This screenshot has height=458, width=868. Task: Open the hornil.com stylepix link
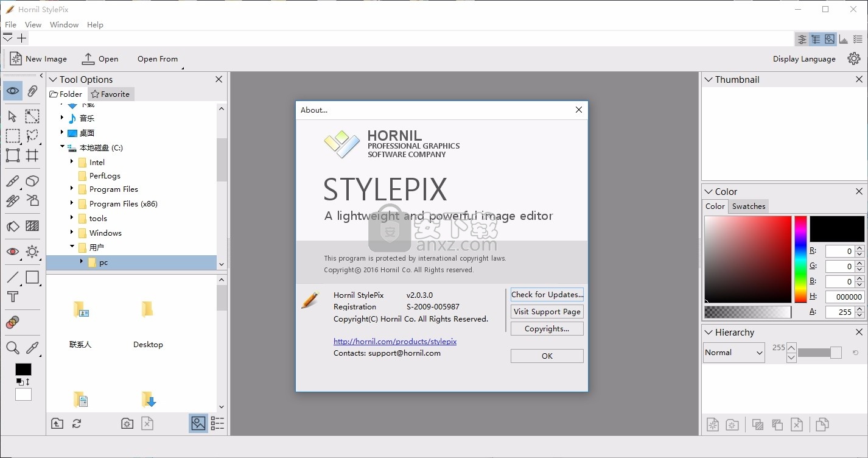(x=395, y=342)
